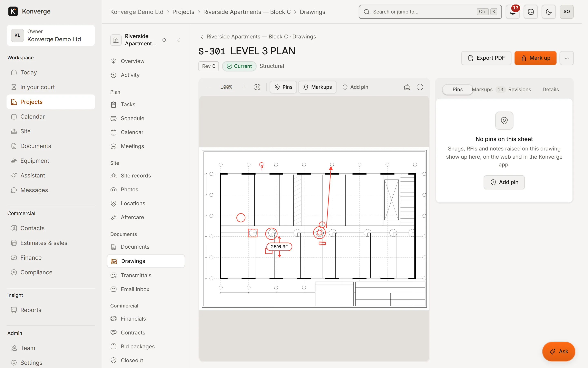
Task: Expand the Riverside Apartments project switcher
Action: tap(164, 40)
